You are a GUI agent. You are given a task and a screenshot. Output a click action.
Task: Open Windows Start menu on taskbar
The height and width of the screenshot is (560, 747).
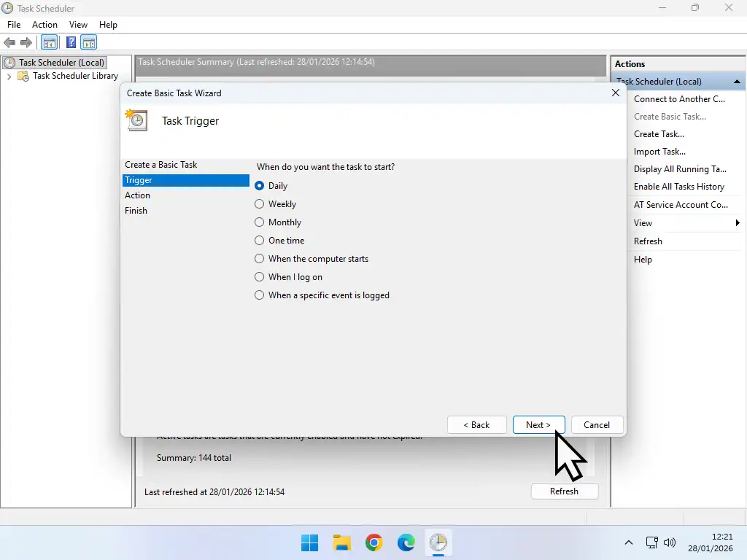pos(309,542)
